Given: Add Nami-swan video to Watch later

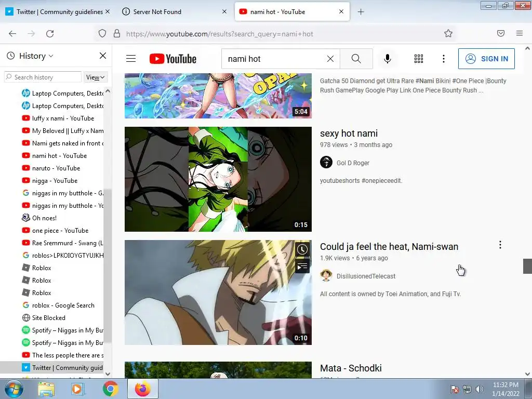Looking at the screenshot, I should point(302,249).
